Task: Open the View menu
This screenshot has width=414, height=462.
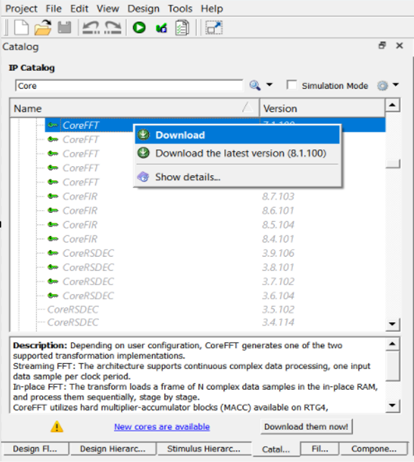Action: (x=108, y=8)
